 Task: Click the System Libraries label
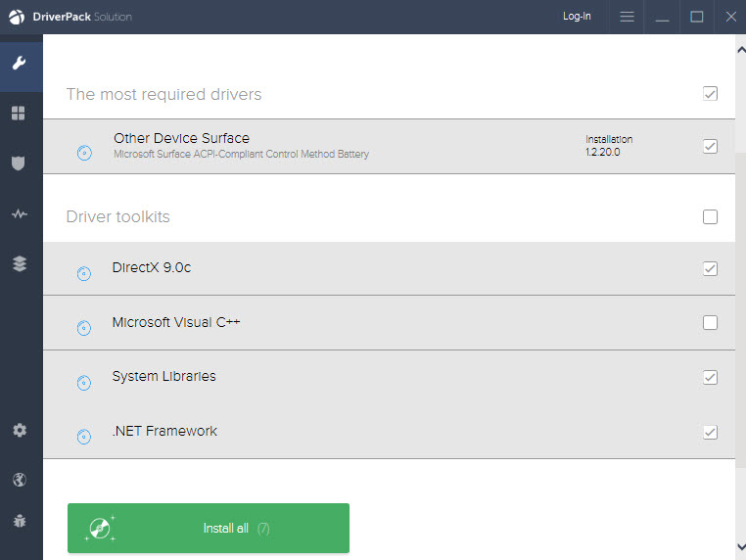[x=163, y=376]
